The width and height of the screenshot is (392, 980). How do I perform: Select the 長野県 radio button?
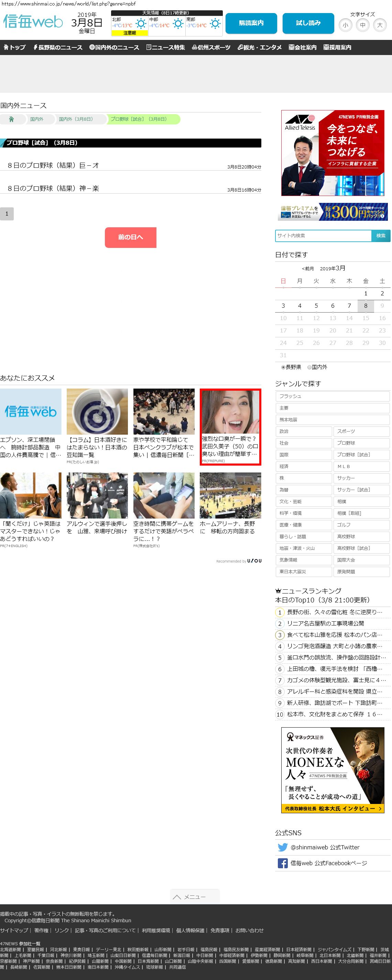coord(283,368)
